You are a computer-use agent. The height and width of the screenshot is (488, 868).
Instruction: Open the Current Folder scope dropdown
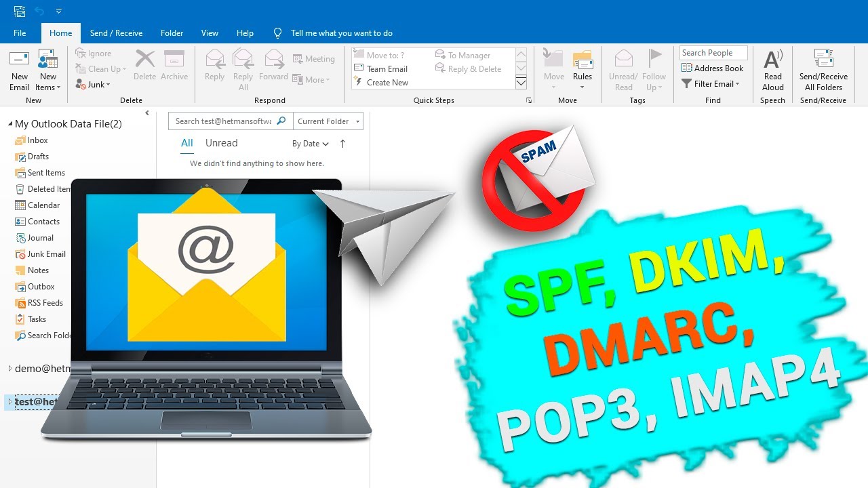click(x=328, y=121)
